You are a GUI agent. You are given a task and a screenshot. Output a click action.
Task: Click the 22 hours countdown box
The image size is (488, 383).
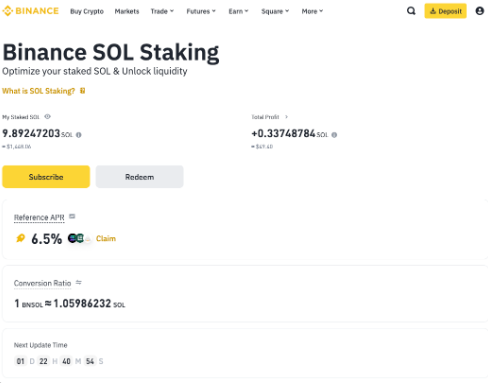pyautogui.click(x=43, y=361)
